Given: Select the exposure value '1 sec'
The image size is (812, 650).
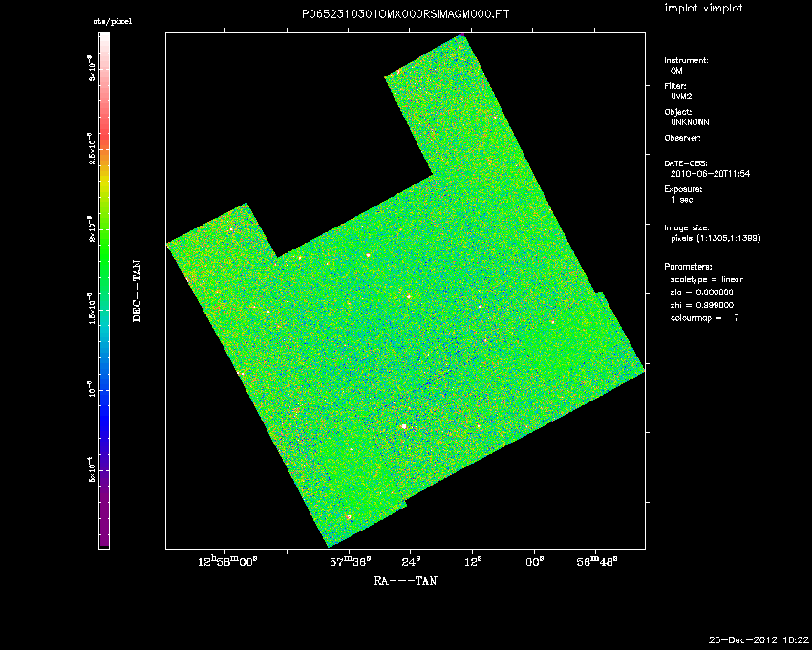Looking at the screenshot, I should point(682,200).
